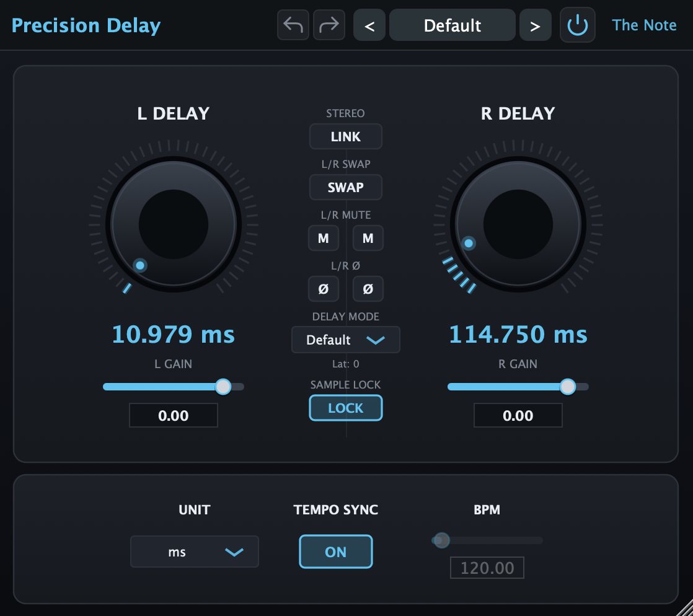Click the undo arrow icon
The image size is (693, 616).
click(293, 25)
